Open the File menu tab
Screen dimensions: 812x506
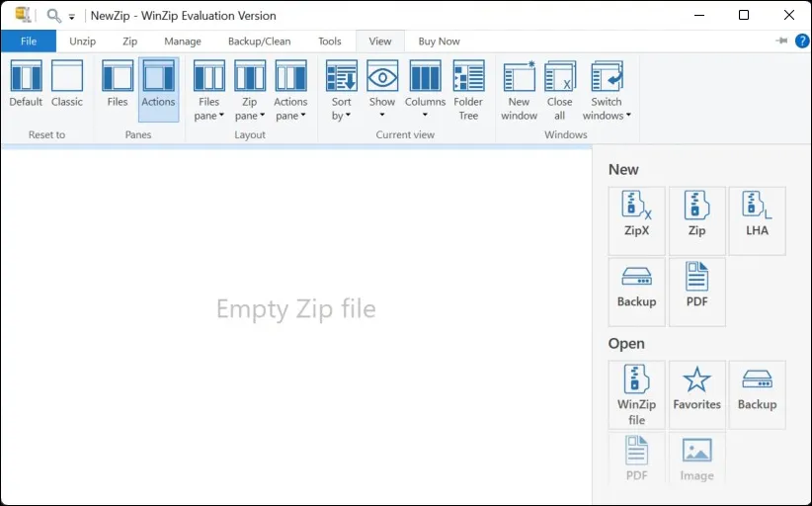click(x=29, y=41)
